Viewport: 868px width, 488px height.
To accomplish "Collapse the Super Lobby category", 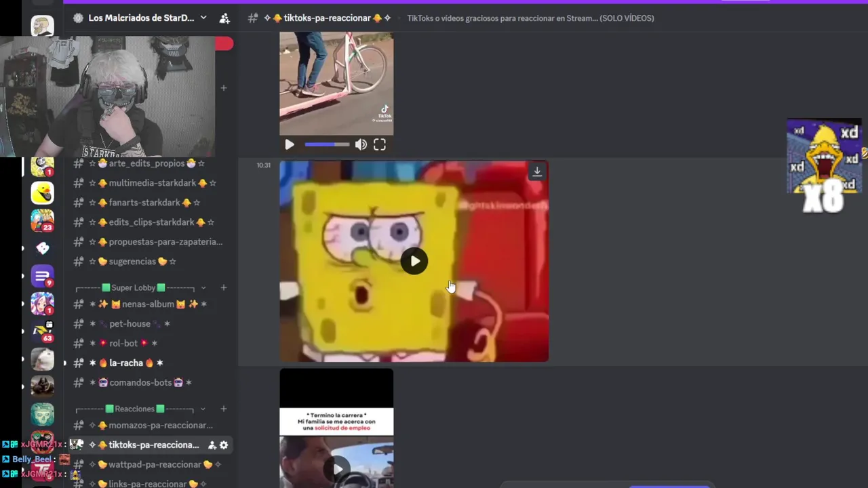I will (x=203, y=288).
